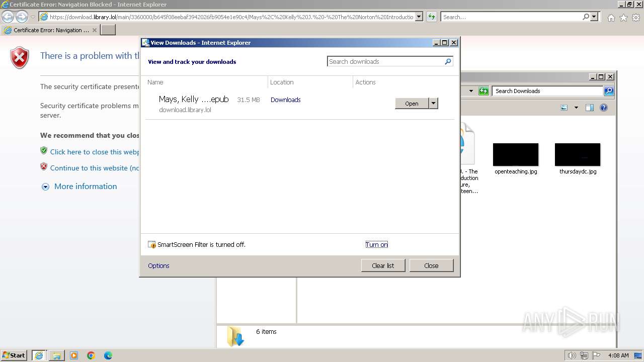644x362 pixels.
Task: Click the Windows Start button
Action: point(14,355)
